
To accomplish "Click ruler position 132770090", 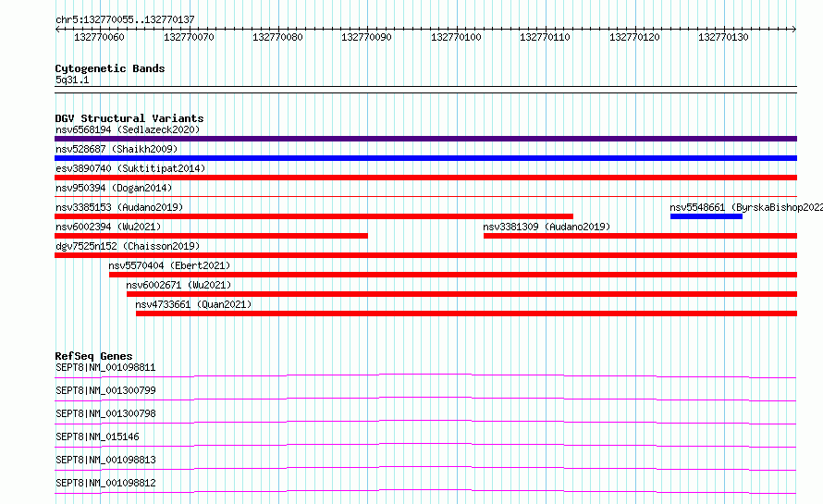I will [366, 37].
